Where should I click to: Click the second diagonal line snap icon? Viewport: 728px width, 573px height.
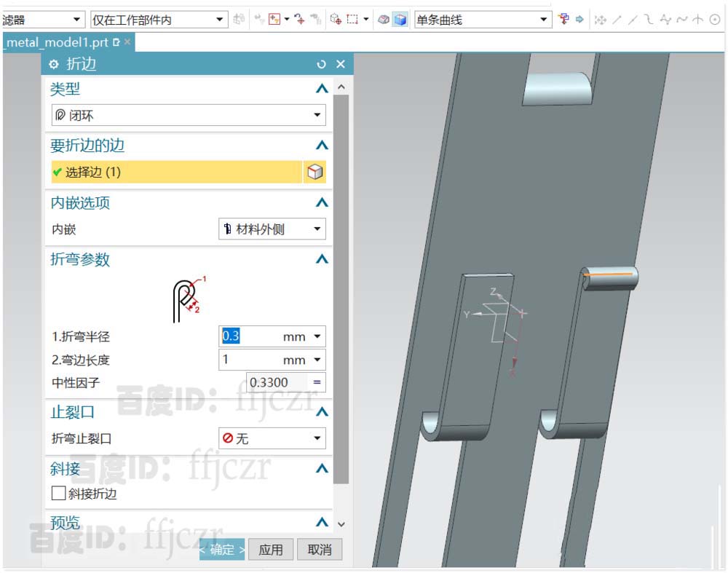coord(633,20)
